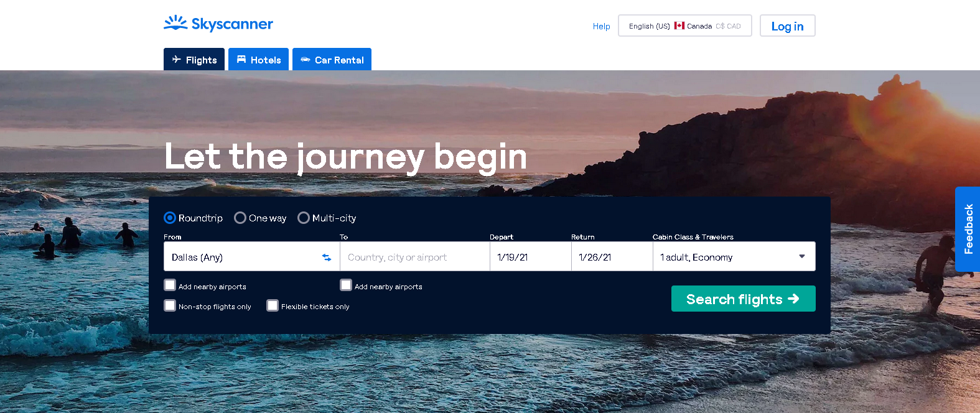
Task: Open language and currency settings button
Action: 685,26
